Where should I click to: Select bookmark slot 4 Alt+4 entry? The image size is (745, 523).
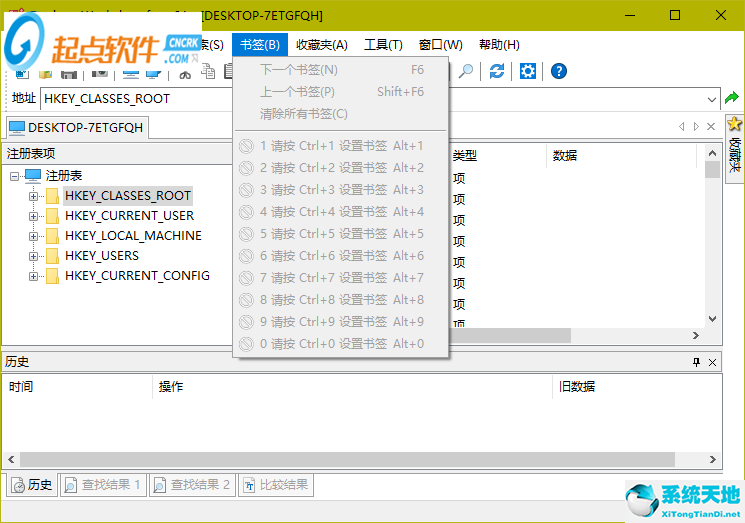341,212
